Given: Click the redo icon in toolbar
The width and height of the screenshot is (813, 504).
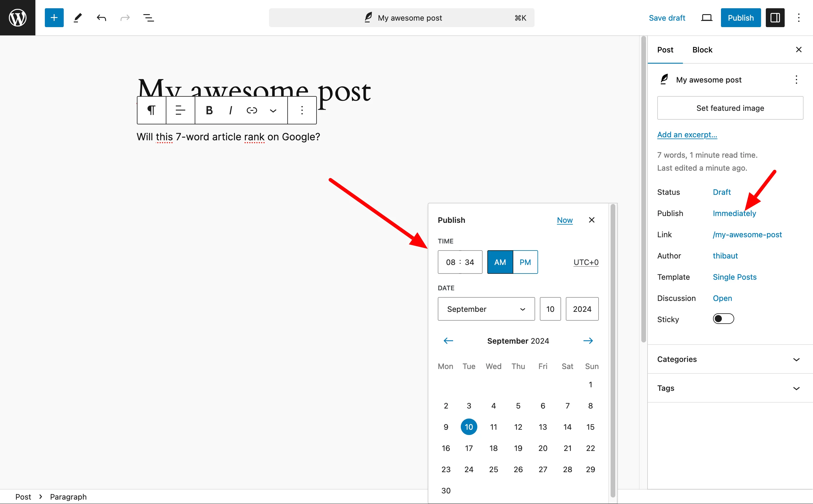Looking at the screenshot, I should [124, 17].
